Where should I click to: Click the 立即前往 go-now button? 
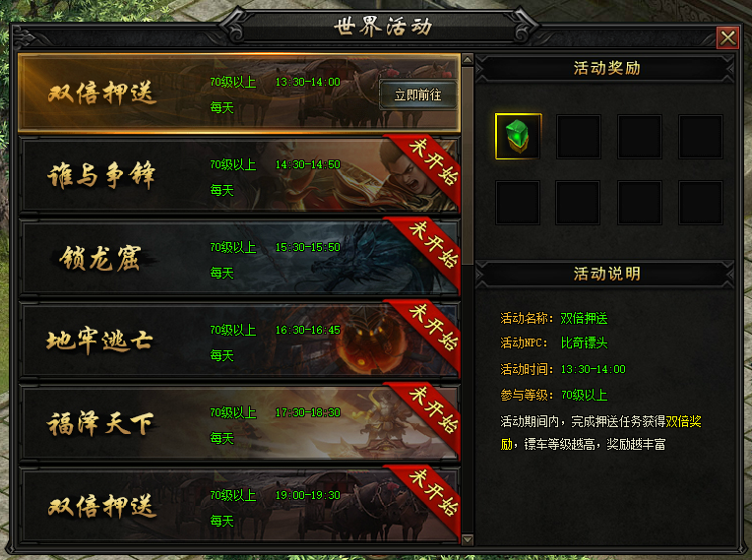[x=417, y=94]
